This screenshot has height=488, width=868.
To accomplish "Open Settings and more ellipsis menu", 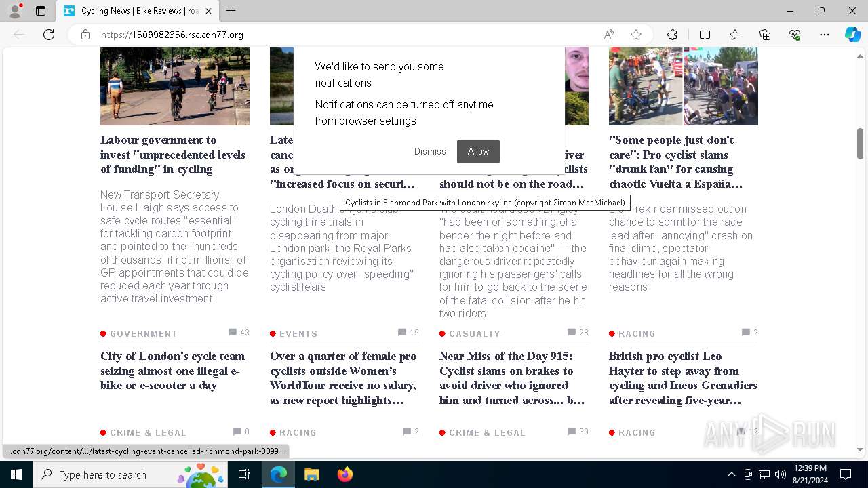I will (x=825, y=35).
